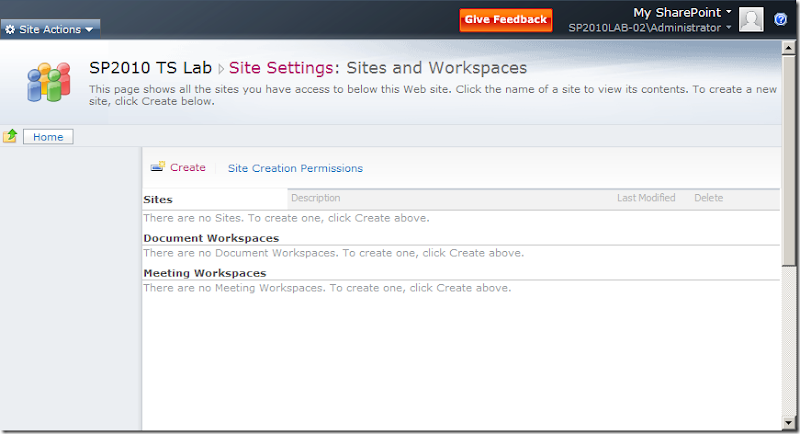The height and width of the screenshot is (434, 800).
Task: Click the Create icon with sparkle
Action: coord(158,166)
